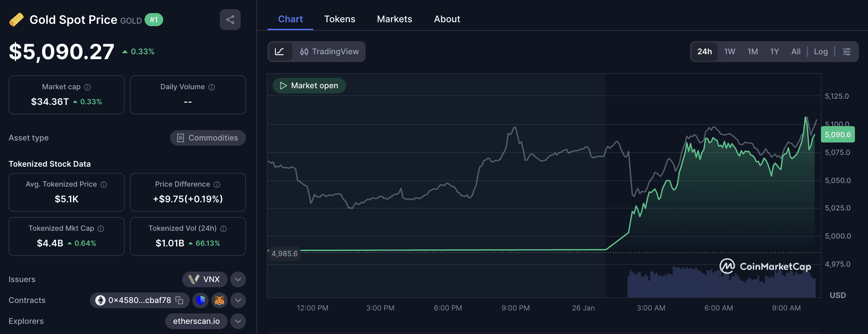Click the Commodities asset type badge
Image resolution: width=868 pixels, height=334 pixels.
click(x=208, y=138)
